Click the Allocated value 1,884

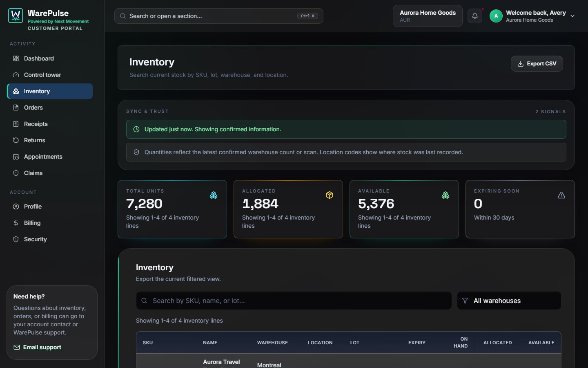coord(260,204)
